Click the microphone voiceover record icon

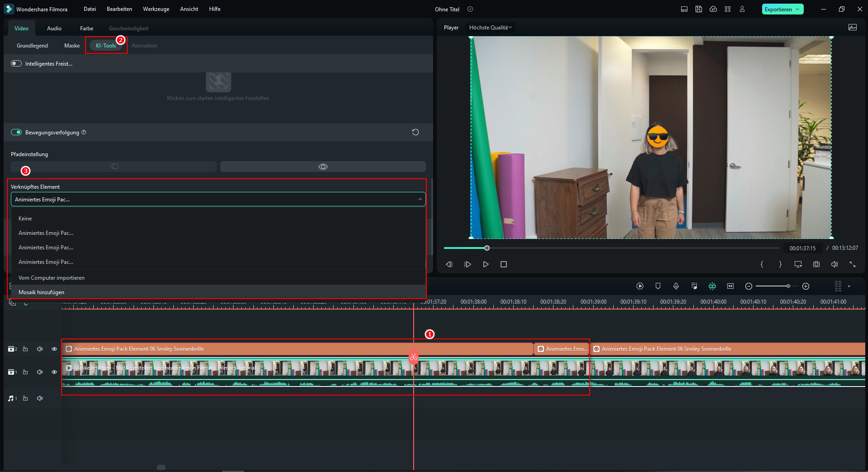coord(676,286)
